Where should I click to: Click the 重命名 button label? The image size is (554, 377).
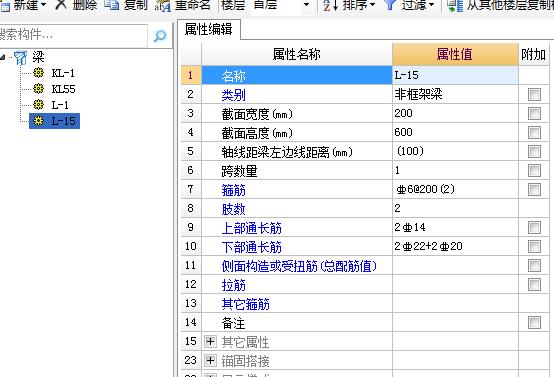(193, 5)
